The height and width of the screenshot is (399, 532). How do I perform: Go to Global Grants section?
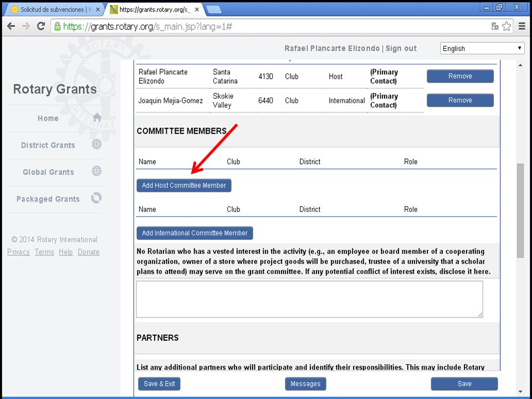48,172
